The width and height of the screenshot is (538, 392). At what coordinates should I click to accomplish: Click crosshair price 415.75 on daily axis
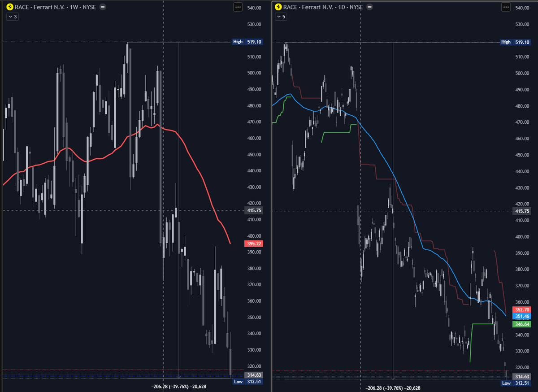(x=522, y=211)
